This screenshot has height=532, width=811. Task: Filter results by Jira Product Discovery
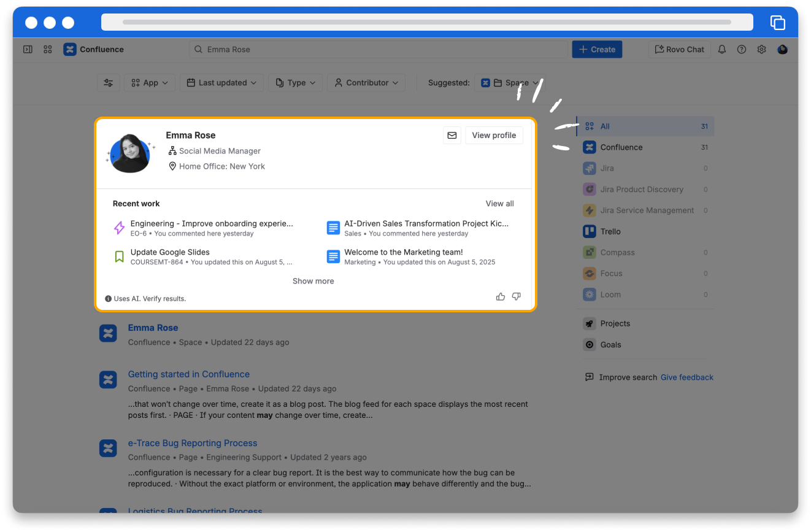[645, 190]
